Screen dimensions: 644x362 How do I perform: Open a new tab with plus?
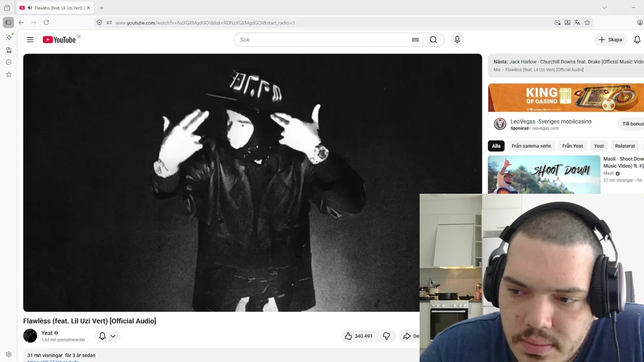point(102,8)
